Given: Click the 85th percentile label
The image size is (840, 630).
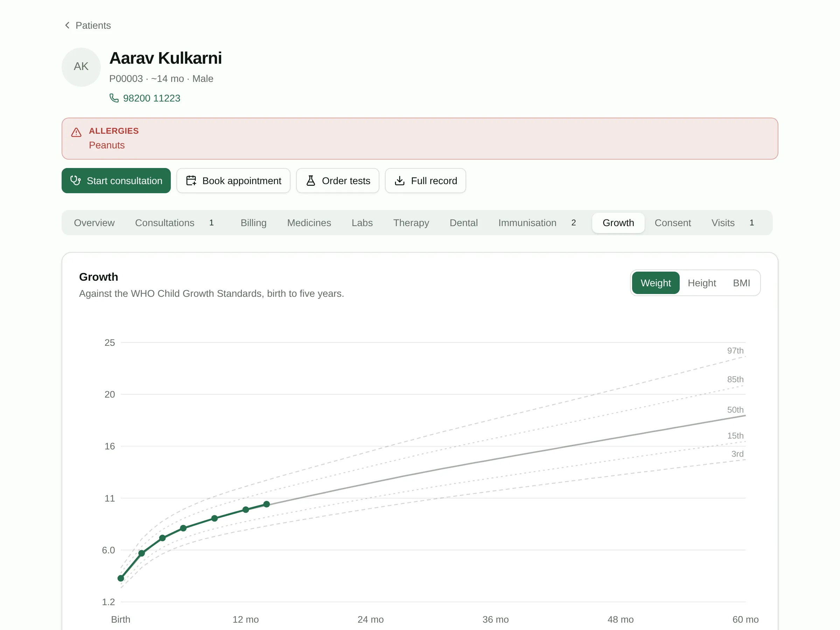Looking at the screenshot, I should click(735, 379).
